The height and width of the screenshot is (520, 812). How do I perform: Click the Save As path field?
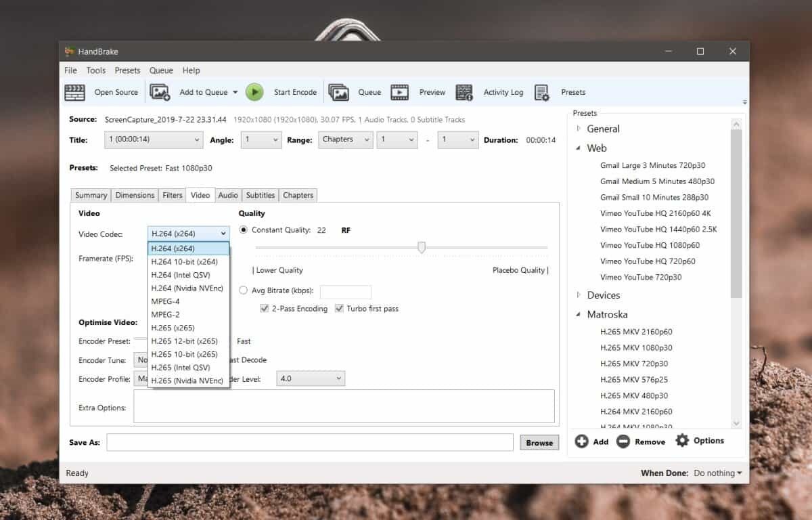pos(310,443)
